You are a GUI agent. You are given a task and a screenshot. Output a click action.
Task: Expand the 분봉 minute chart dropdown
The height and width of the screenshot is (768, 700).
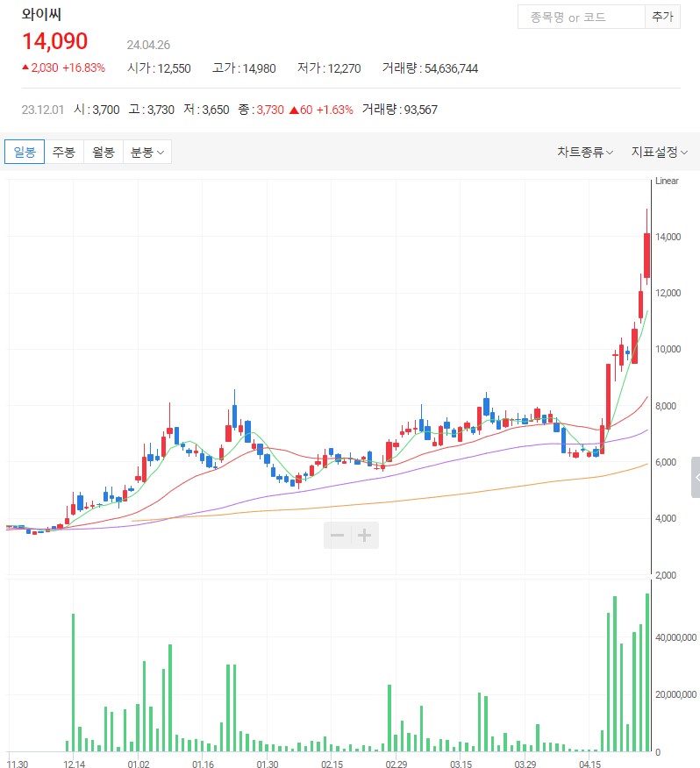click(x=146, y=152)
